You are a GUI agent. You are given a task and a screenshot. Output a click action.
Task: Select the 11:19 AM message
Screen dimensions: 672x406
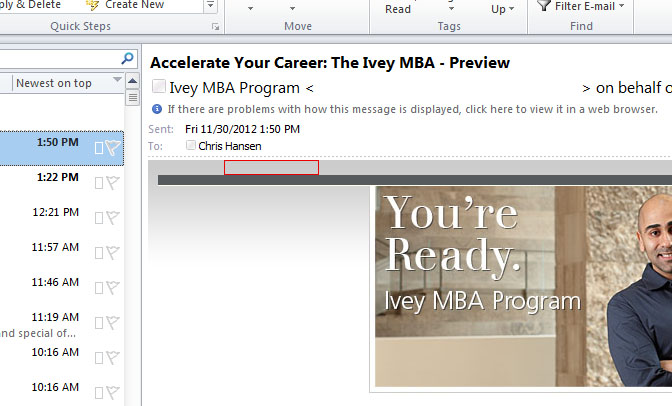tap(62, 325)
